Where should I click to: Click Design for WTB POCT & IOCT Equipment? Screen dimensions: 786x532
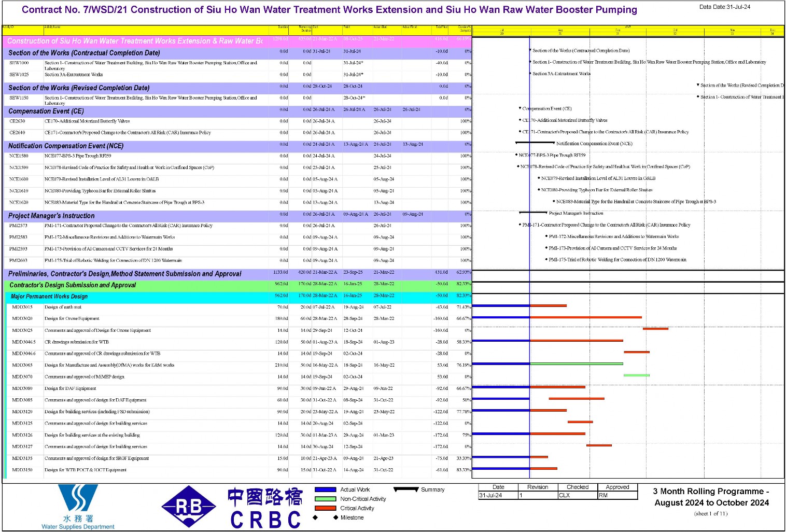[x=86, y=470]
